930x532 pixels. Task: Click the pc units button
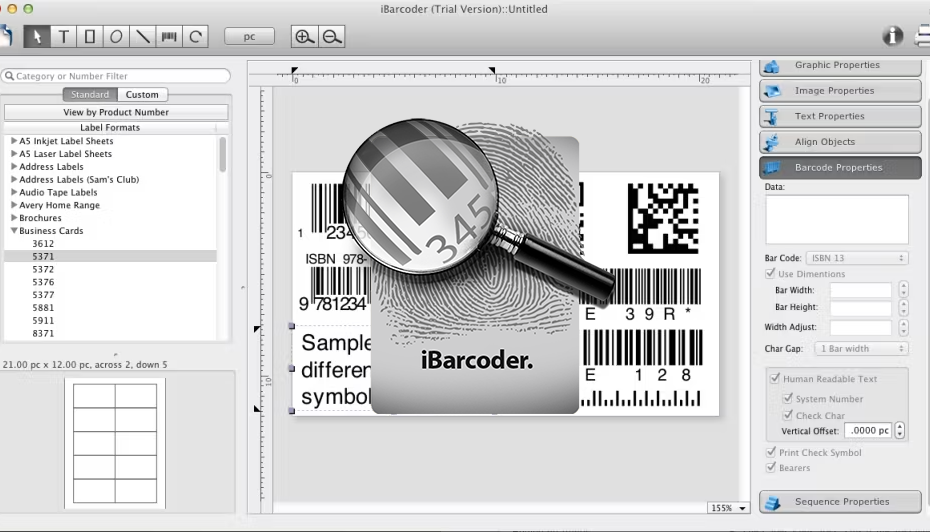click(249, 37)
